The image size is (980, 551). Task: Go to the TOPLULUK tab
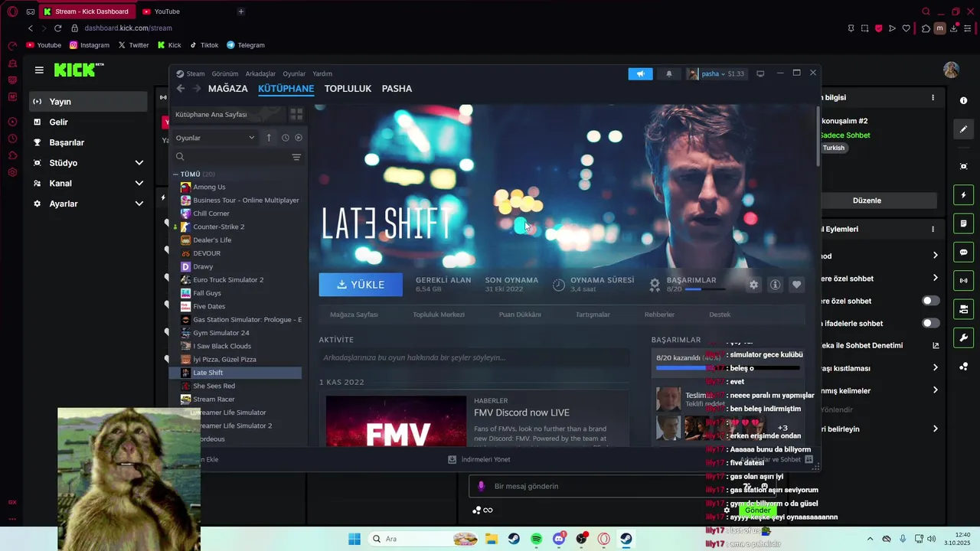pyautogui.click(x=348, y=89)
